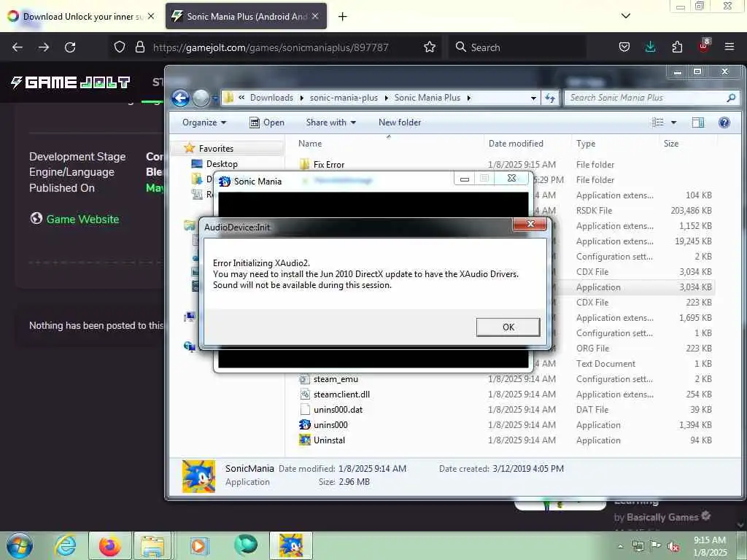Open the Pocket save icon in Firefox
The height and width of the screenshot is (560, 747).
[x=624, y=47]
